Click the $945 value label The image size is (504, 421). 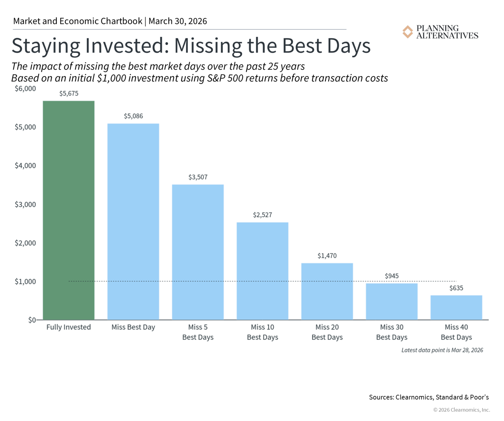pyautogui.click(x=392, y=276)
